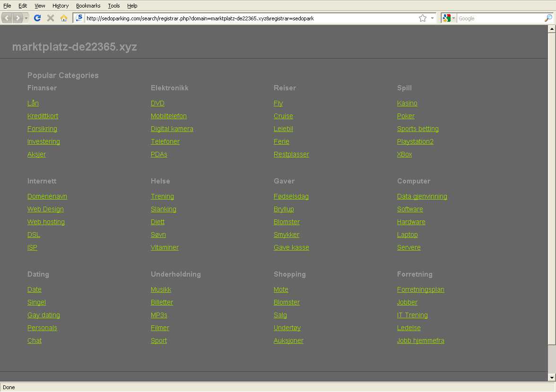
Task: Open the Mobiltelefon link
Action: [x=169, y=116]
